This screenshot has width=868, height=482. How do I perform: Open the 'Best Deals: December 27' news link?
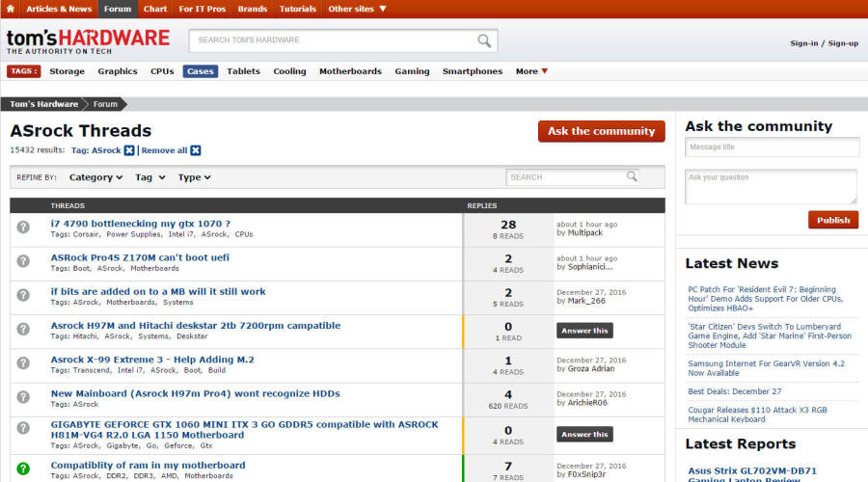click(735, 391)
